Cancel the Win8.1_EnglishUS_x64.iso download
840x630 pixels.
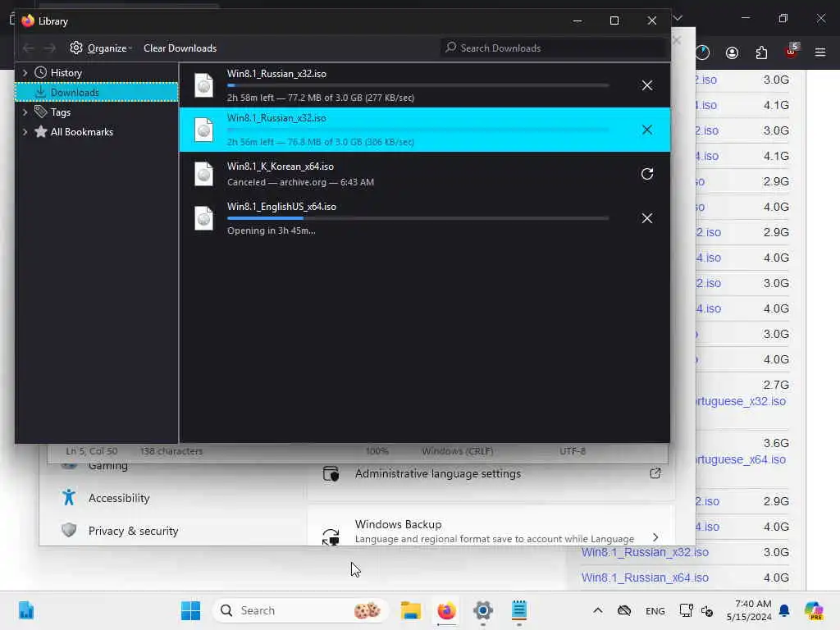click(646, 218)
